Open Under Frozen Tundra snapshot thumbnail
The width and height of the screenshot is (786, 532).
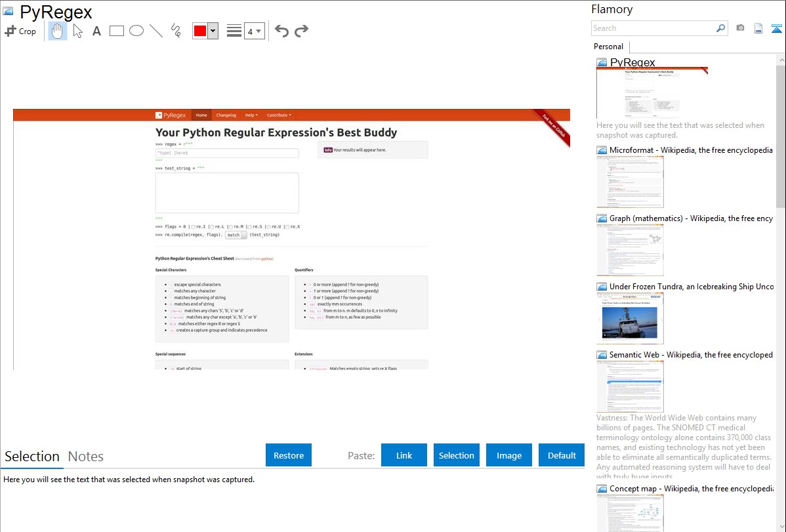[x=630, y=318]
